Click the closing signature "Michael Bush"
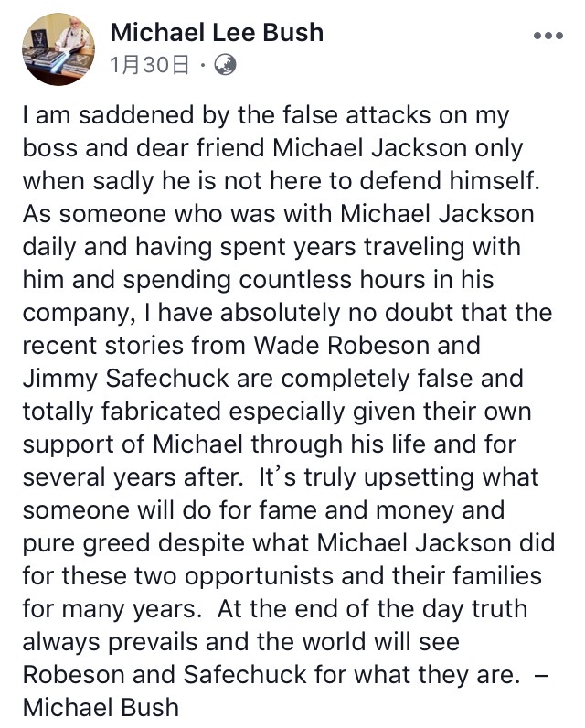Viewport: 585px width, 728px height. [101, 708]
